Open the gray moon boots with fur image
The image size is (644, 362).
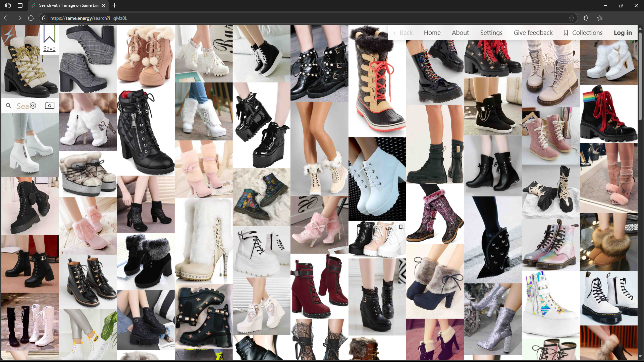point(88,174)
